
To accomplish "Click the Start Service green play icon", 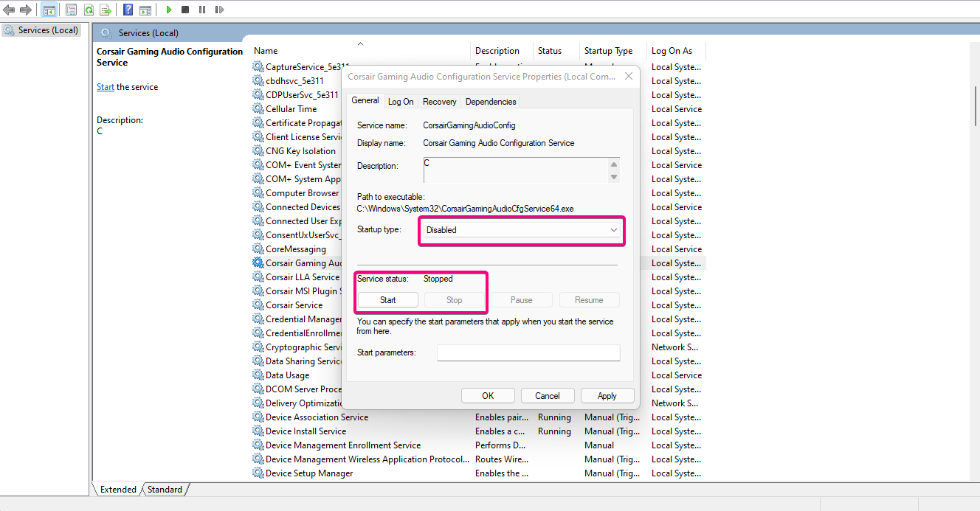I will point(169,10).
